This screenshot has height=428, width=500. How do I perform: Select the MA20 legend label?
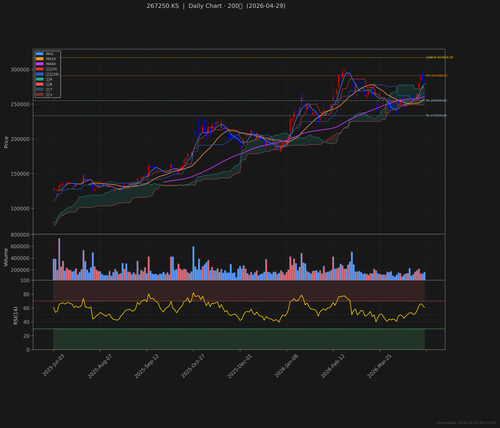click(51, 59)
